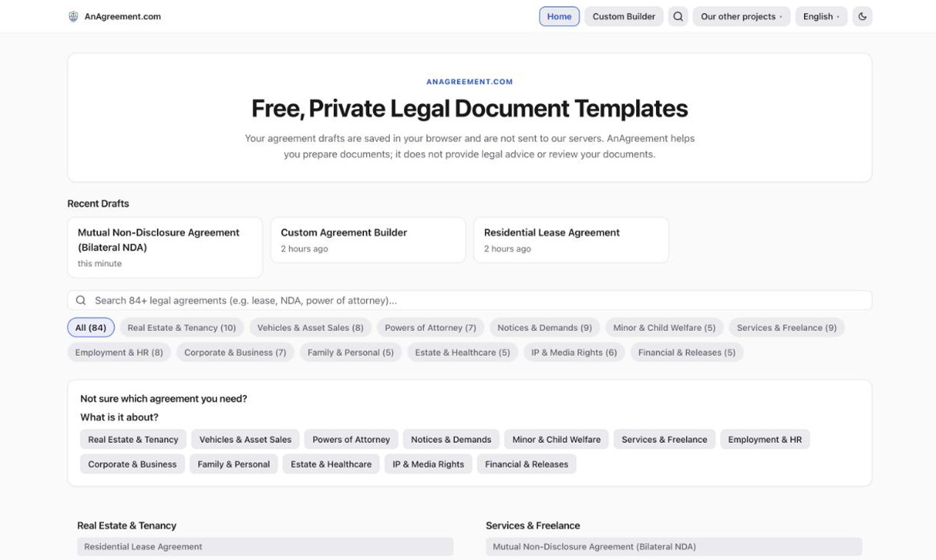This screenshot has width=936, height=560.
Task: Filter by IP & Media Rights (6)
Action: point(574,353)
